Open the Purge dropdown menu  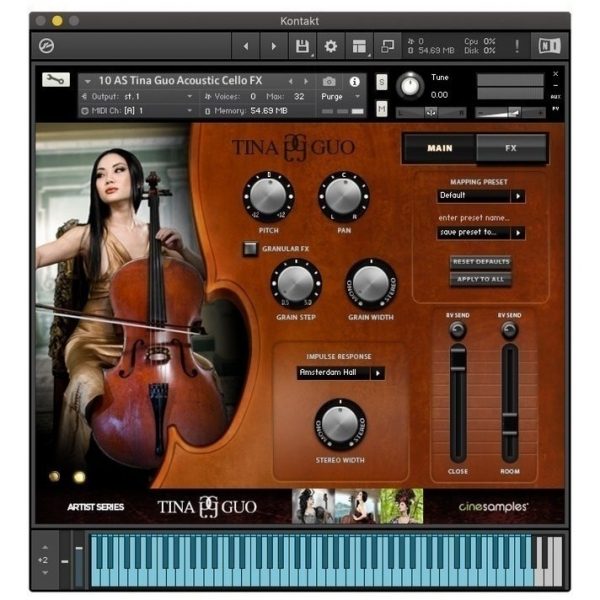pos(340,96)
